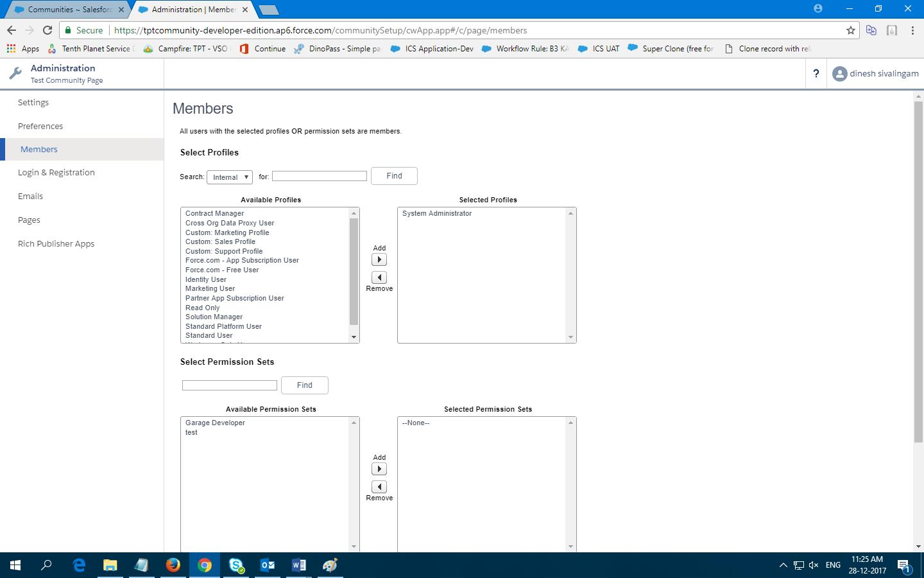924x578 pixels.
Task: Open the Campfire: TPT - VSO bookmark
Action: 185,48
